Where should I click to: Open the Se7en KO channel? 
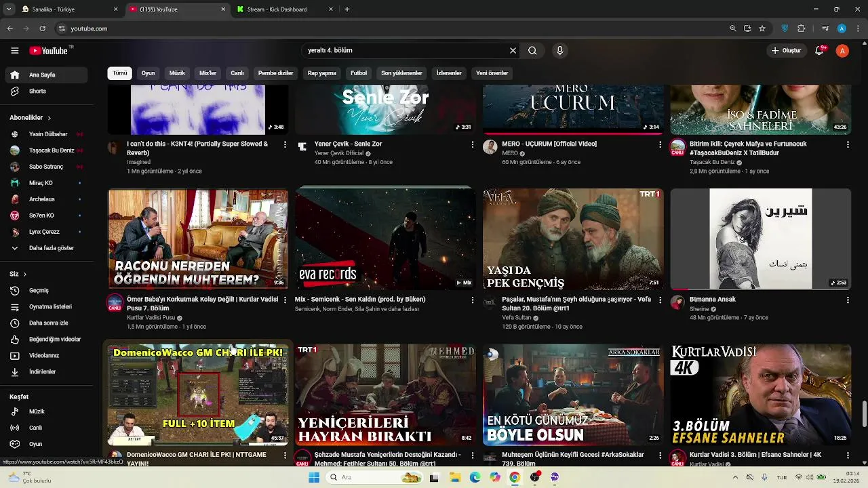point(46,216)
